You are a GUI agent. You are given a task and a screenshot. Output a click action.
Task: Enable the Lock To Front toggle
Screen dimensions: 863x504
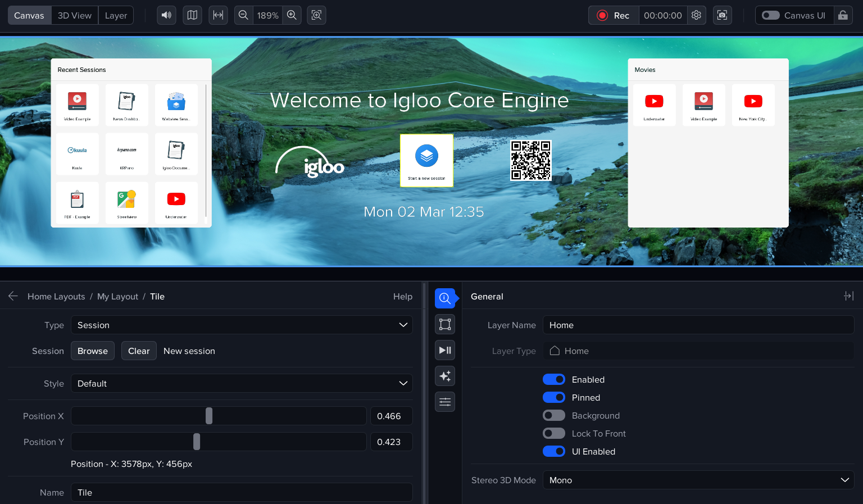click(553, 434)
